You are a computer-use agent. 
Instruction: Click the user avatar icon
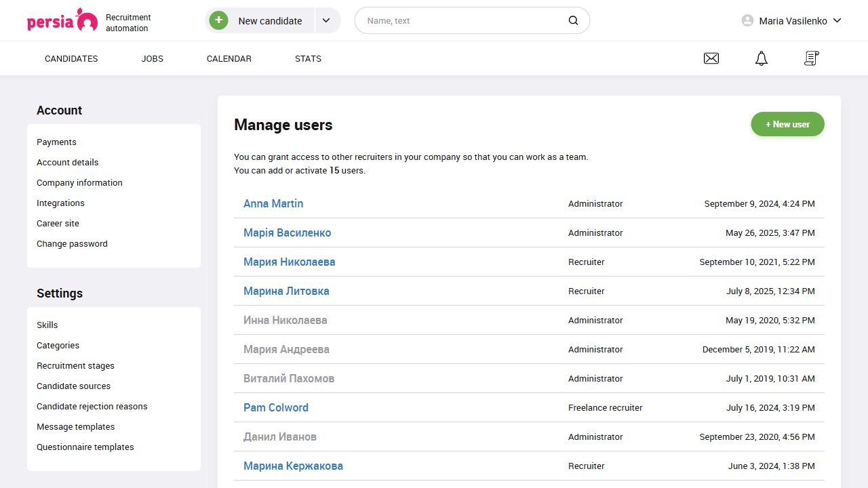[x=747, y=20]
